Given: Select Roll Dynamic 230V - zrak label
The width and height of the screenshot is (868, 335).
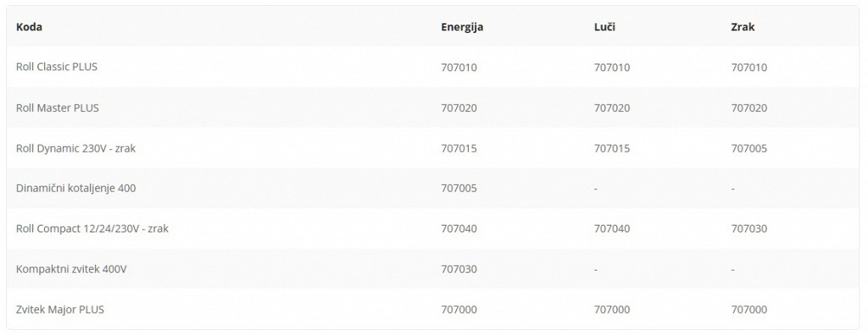Looking at the screenshot, I should (x=75, y=148).
